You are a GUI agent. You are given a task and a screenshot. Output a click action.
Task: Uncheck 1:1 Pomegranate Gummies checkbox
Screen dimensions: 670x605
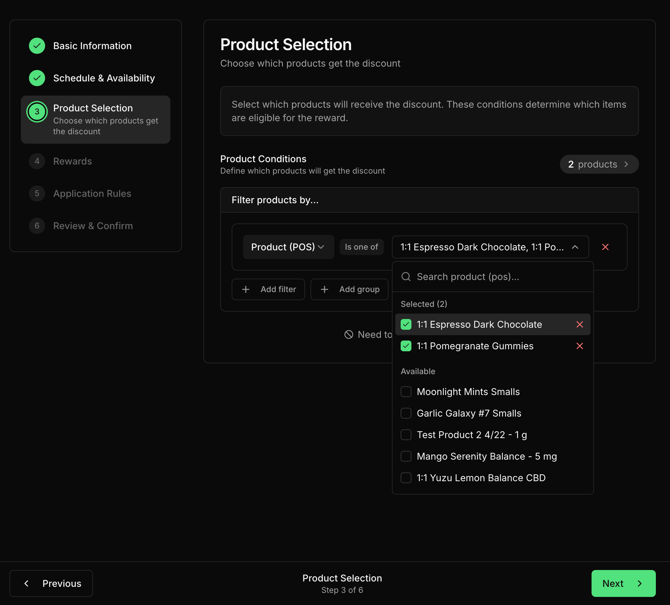click(406, 346)
